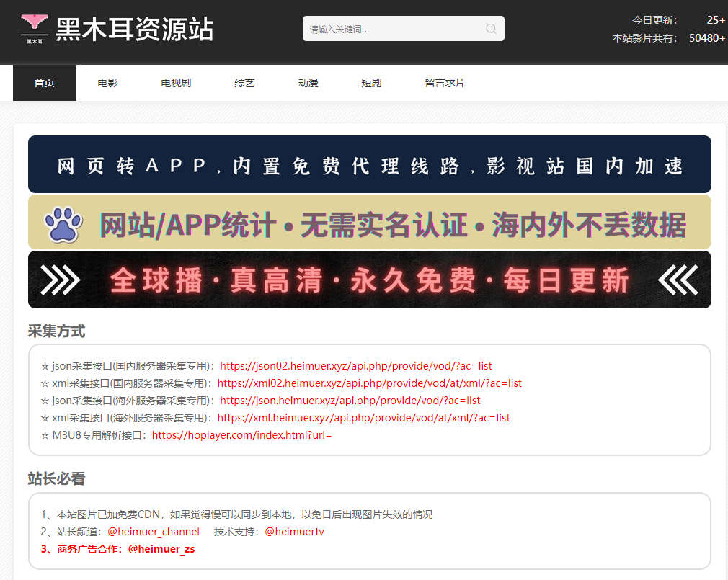Click the right triple-chevron arrows on black banner
728x580 pixels.
point(678,280)
